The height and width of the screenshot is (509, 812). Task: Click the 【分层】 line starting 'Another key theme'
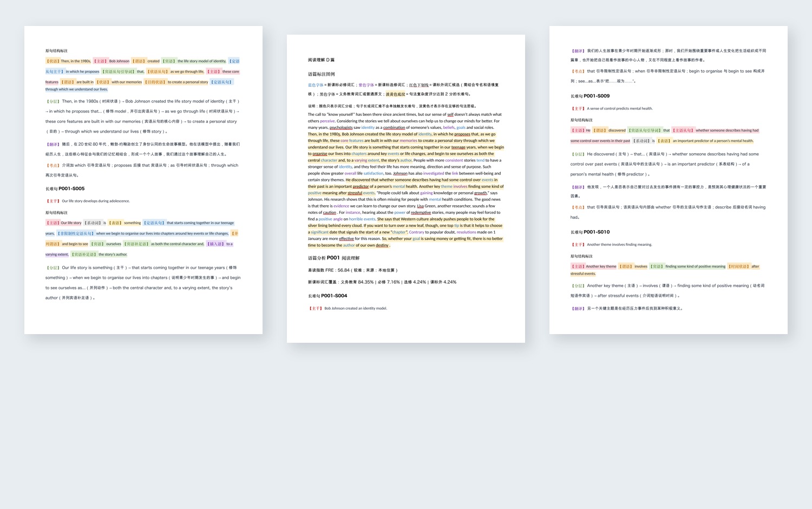667,290
